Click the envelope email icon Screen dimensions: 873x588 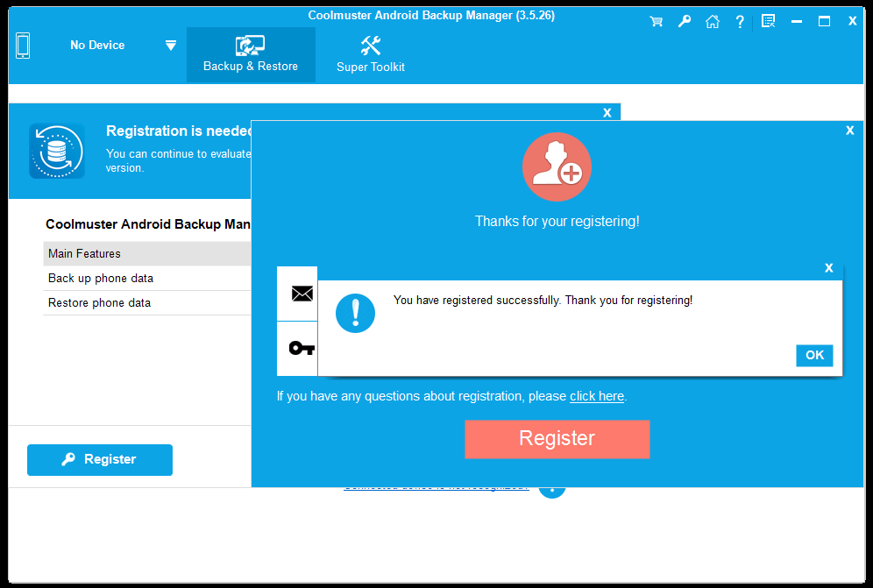pyautogui.click(x=302, y=294)
